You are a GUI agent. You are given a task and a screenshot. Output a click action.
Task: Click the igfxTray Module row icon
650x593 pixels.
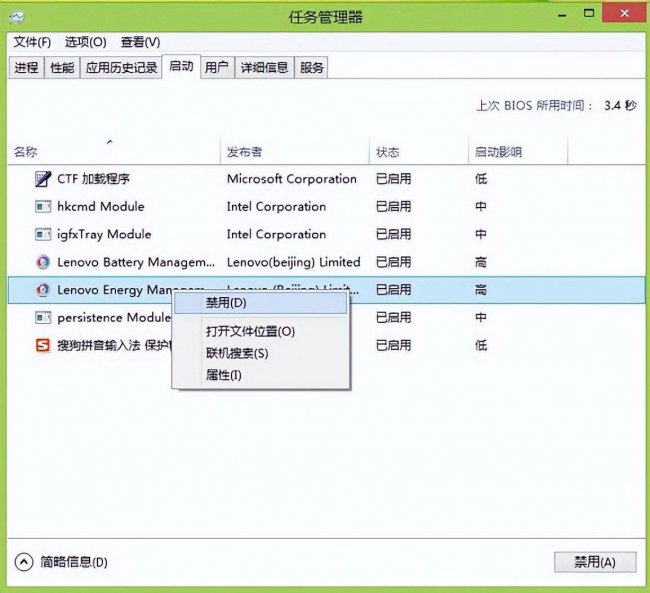click(x=43, y=234)
